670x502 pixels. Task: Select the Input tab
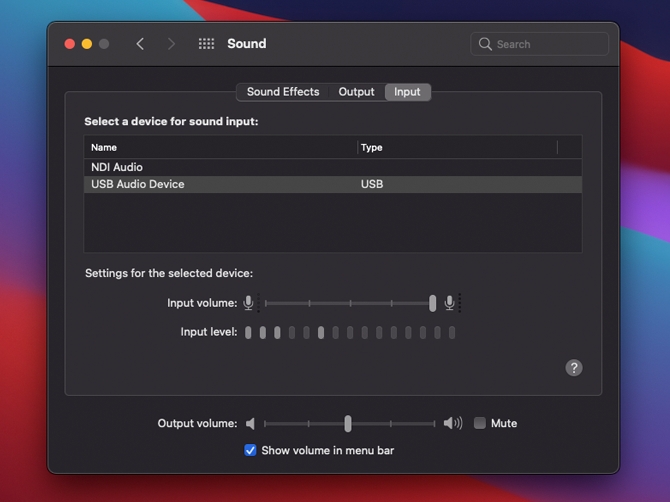point(407,92)
